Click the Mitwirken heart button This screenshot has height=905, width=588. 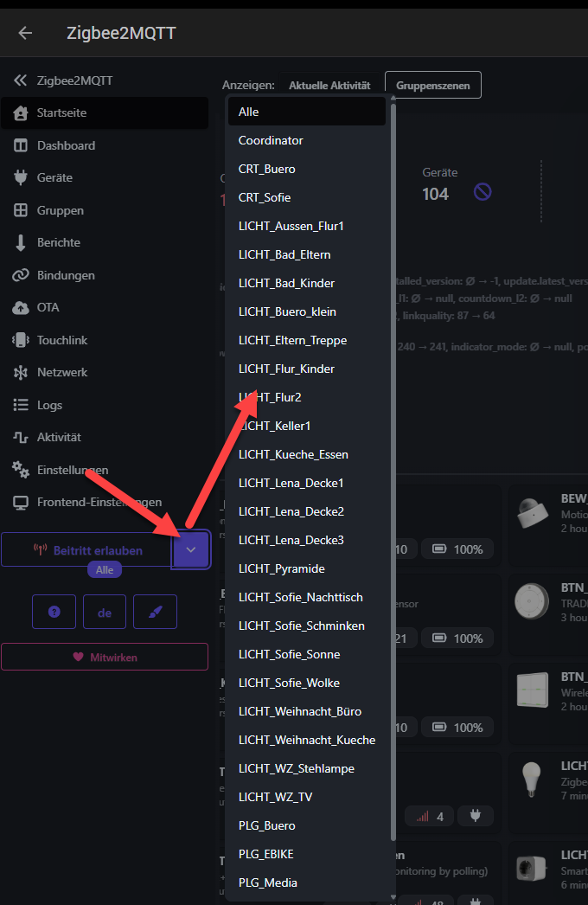(105, 657)
